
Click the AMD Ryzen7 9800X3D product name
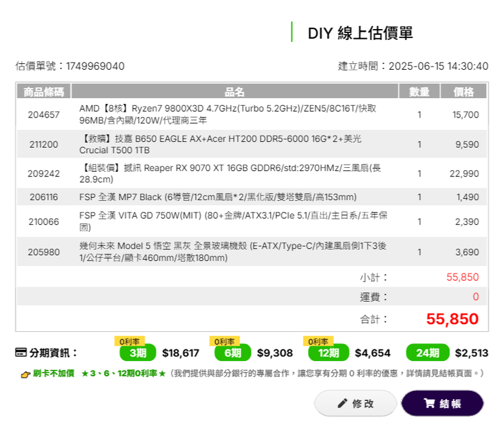(x=227, y=114)
